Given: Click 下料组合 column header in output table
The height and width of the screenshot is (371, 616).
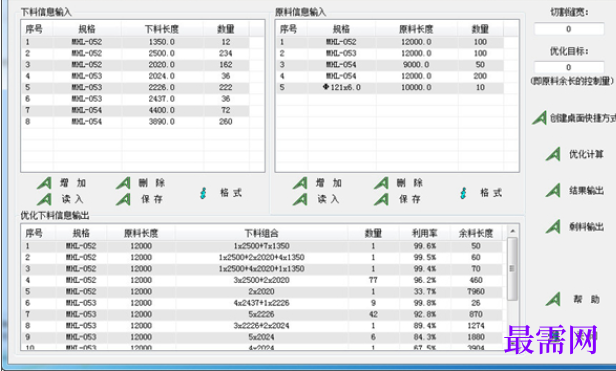Looking at the screenshot, I should (x=261, y=233).
